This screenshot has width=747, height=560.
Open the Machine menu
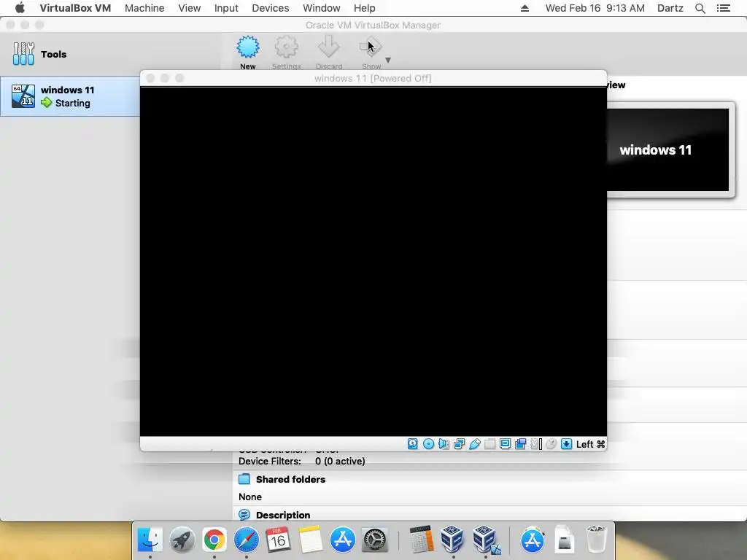click(x=144, y=8)
